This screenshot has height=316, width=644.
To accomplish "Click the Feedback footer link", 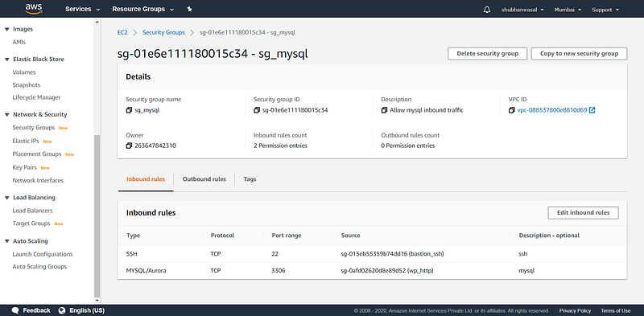I will click(x=36, y=310).
